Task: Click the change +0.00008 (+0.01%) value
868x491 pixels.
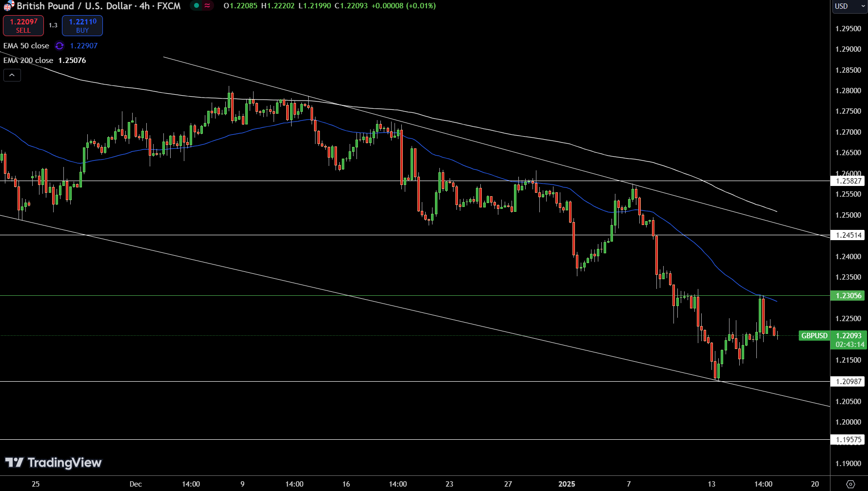Action: click(404, 6)
